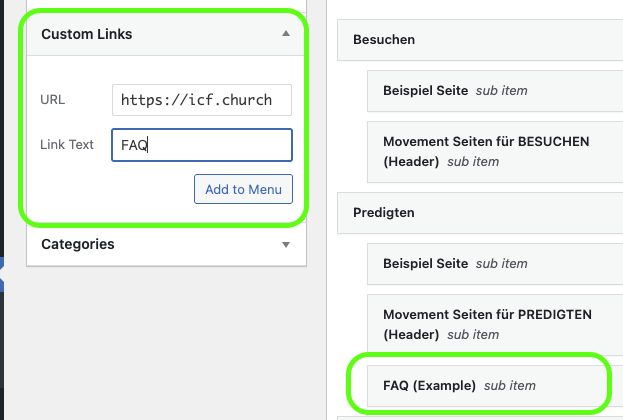Select the Predigten menu item
The height and width of the screenshot is (420, 623).
click(x=384, y=213)
